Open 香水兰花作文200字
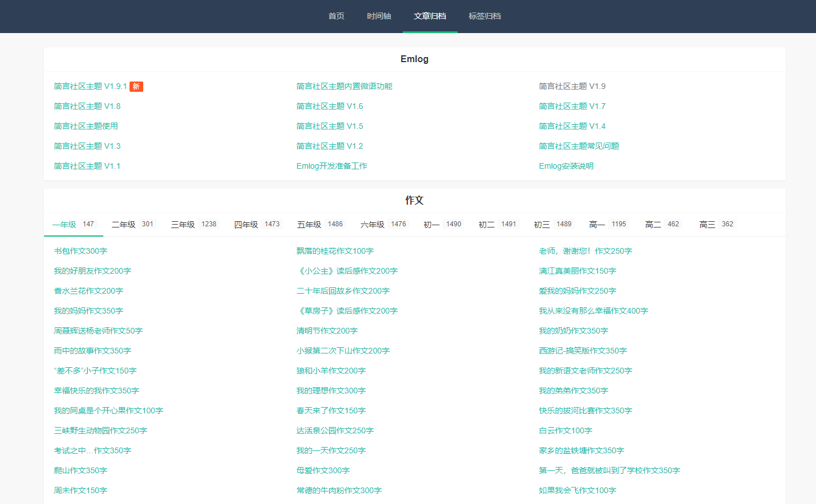The image size is (816, 504). click(x=88, y=291)
